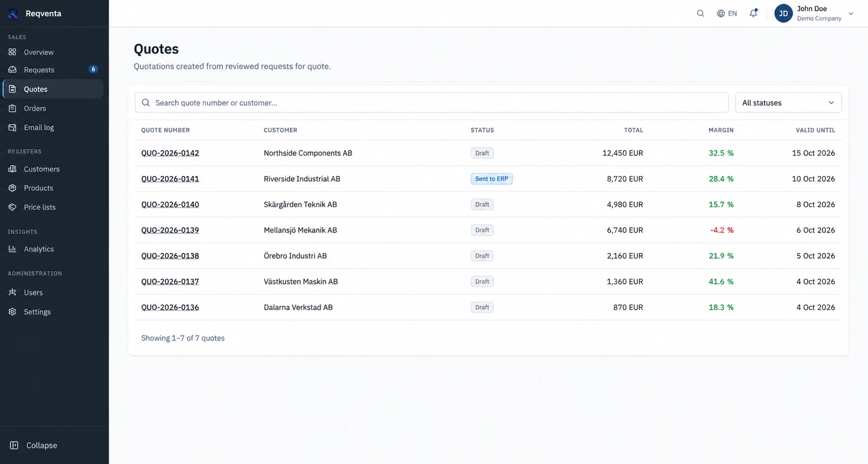The height and width of the screenshot is (464, 868).
Task: Open the All statuses filter dropdown
Action: point(788,103)
